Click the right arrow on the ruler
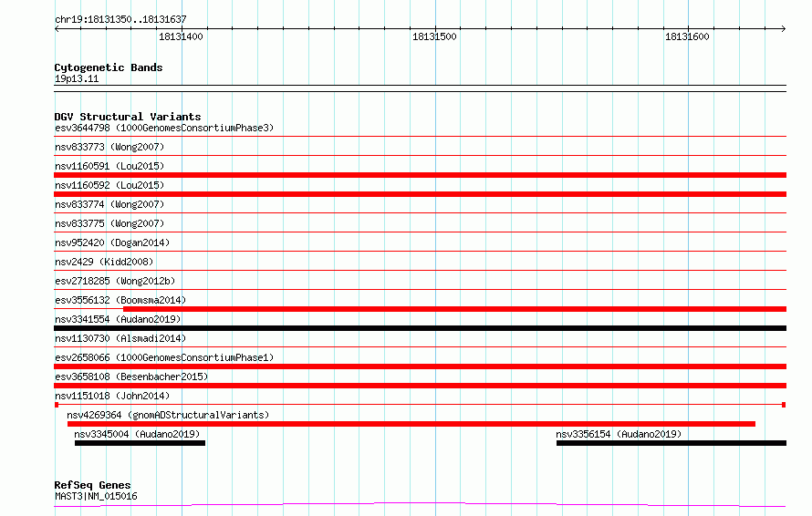812x516 pixels. tap(783, 28)
